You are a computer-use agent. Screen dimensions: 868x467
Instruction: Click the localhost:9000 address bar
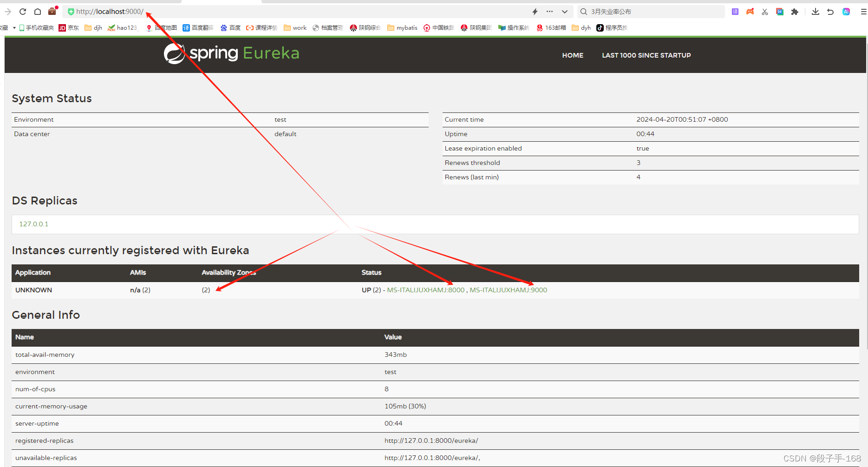click(297, 12)
